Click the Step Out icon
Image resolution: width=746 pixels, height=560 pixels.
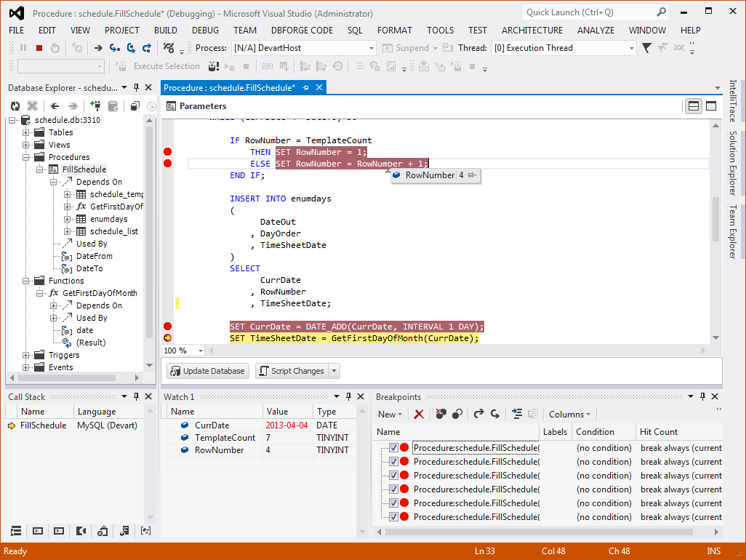point(147,48)
